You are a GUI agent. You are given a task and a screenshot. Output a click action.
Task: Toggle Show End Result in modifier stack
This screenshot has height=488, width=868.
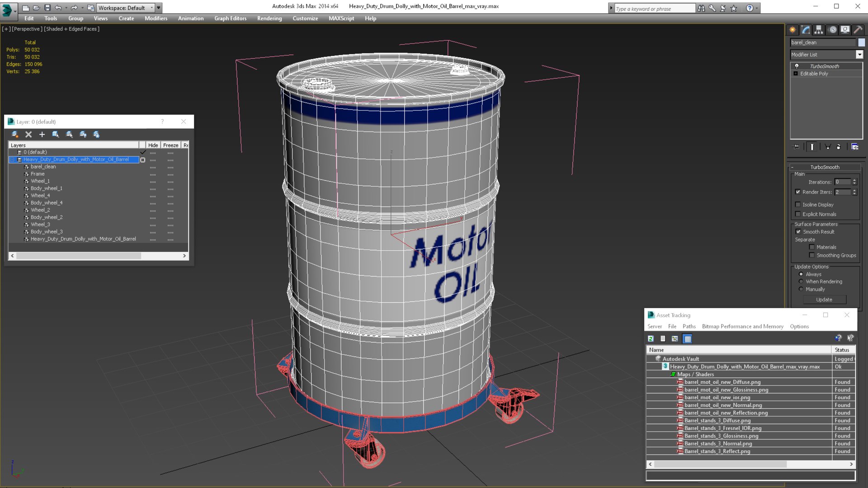tap(812, 147)
